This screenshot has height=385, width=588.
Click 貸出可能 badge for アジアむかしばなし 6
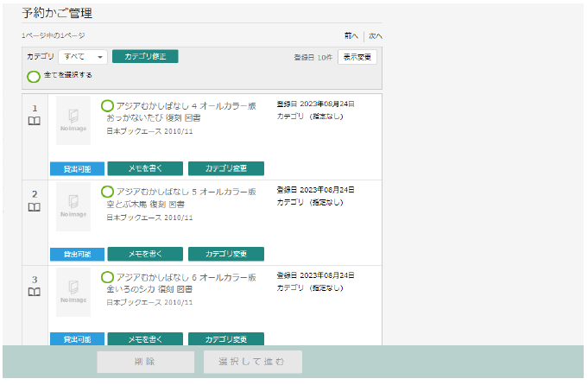77,339
